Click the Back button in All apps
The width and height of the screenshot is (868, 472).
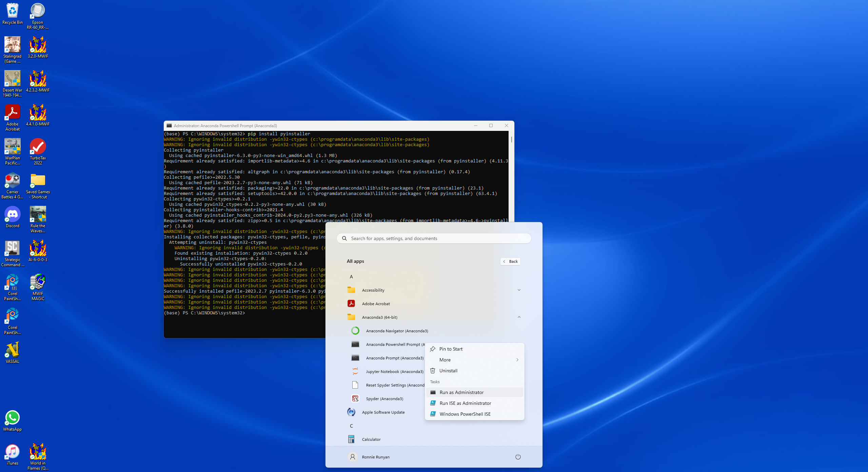tap(510, 261)
